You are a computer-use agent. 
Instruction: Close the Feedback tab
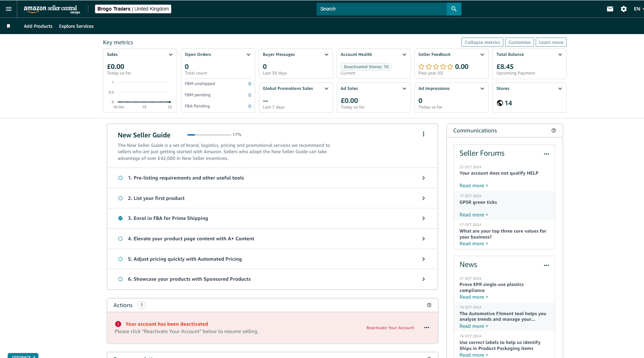pos(34,357)
